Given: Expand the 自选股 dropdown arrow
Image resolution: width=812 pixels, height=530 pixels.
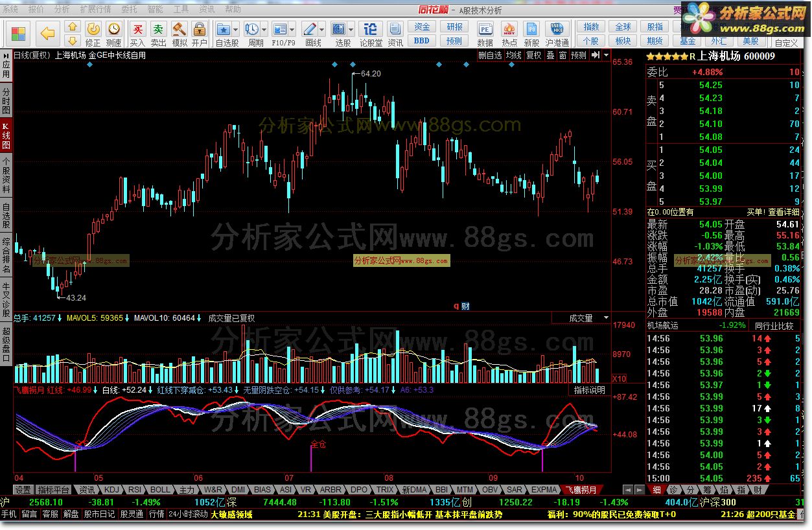Looking at the screenshot, I should click(235, 30).
